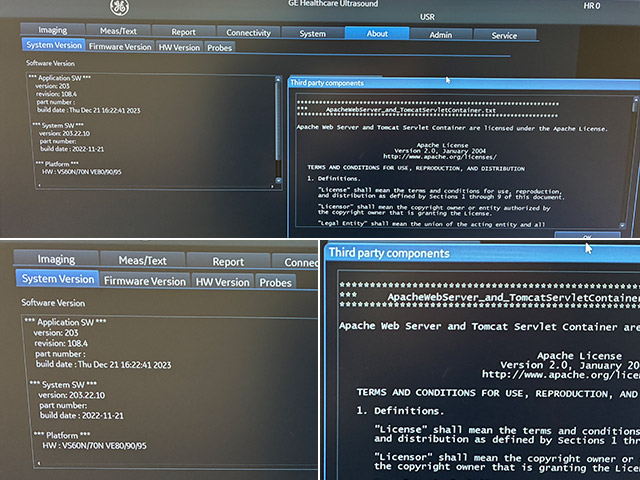Screen dimensions: 640x480
Task: Click the '"Legal Entity" shall mean' line
Action: pos(431,224)
